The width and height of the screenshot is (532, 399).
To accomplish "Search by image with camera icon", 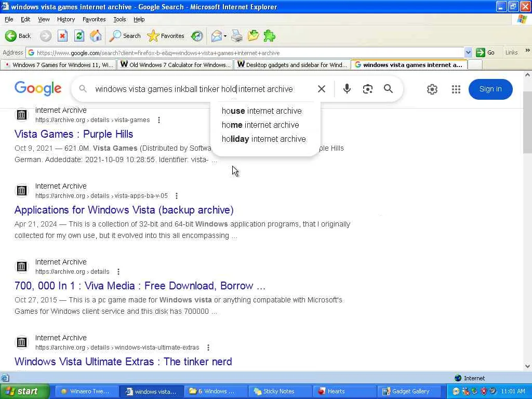I will 367,89.
